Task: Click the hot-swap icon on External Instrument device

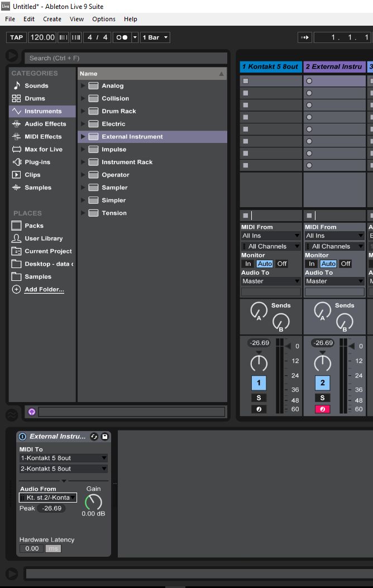Action: coord(94,437)
